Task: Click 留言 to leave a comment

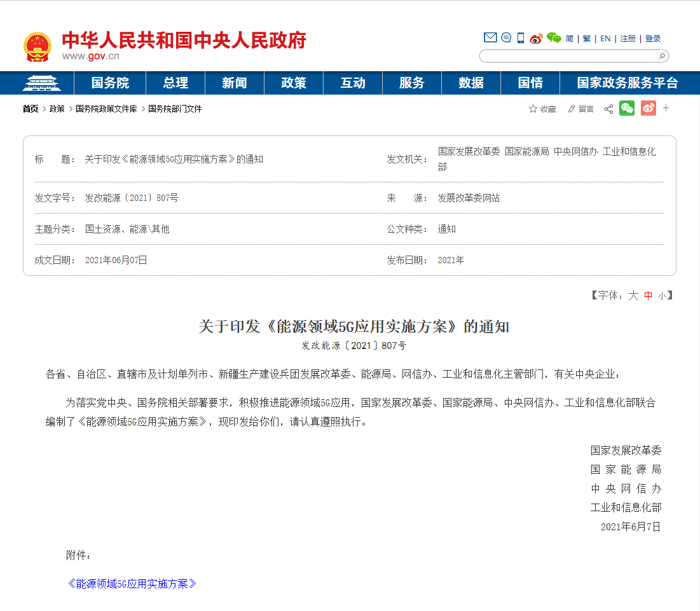Action: pos(585,109)
